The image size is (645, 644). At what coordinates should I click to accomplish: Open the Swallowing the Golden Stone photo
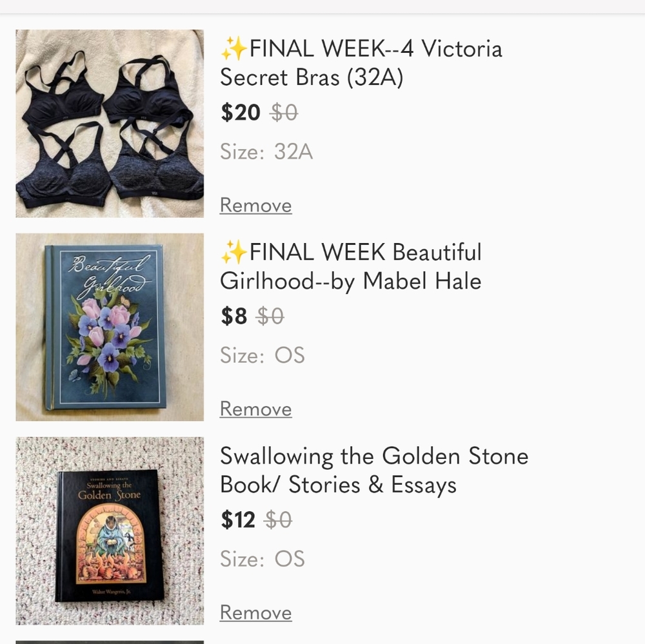[110, 531]
